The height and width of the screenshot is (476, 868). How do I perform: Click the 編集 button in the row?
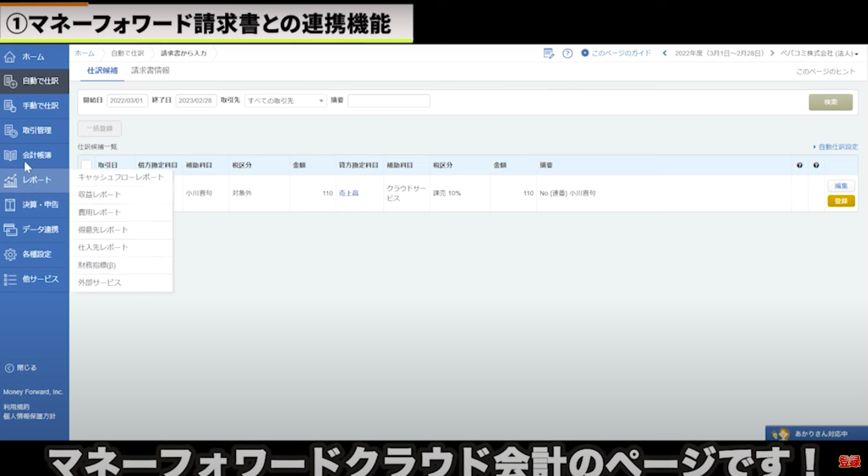point(841,186)
